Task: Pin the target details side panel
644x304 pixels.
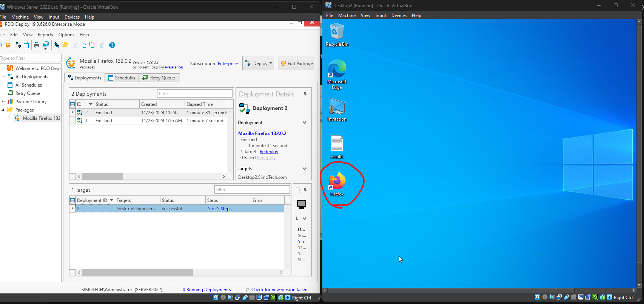Action: click(x=305, y=190)
